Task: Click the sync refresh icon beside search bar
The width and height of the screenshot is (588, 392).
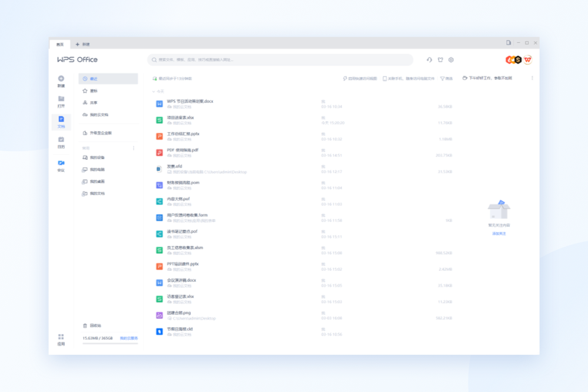Action: pyautogui.click(x=429, y=59)
